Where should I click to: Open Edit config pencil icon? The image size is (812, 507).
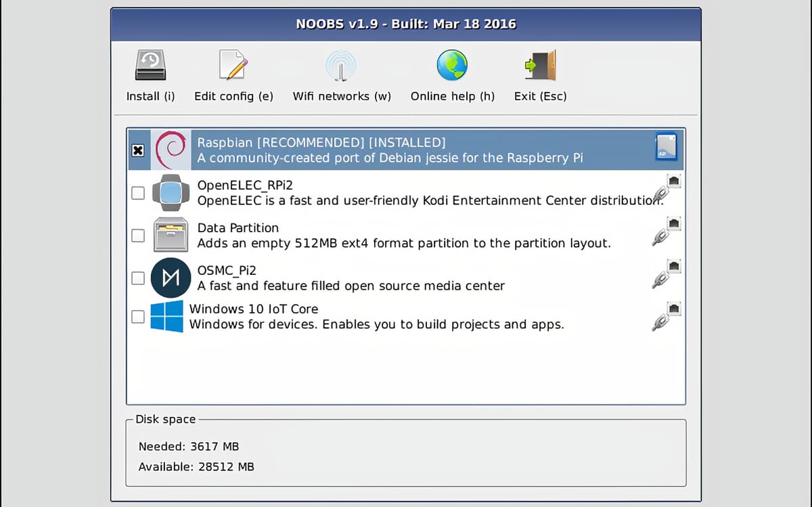click(233, 66)
